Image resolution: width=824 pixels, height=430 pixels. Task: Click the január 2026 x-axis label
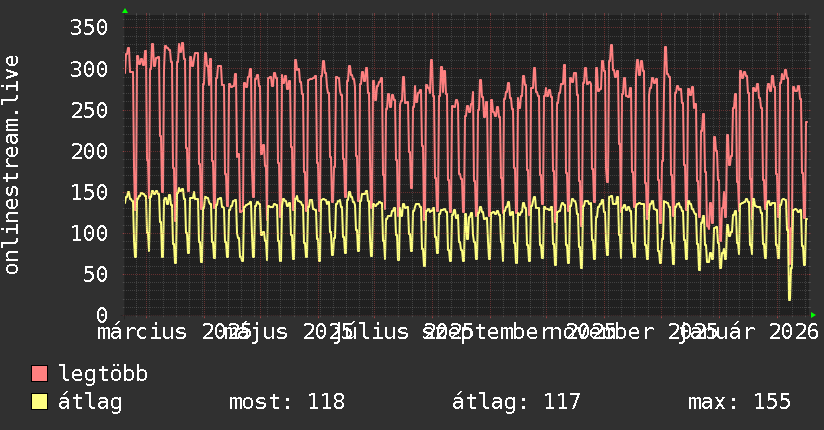click(747, 332)
